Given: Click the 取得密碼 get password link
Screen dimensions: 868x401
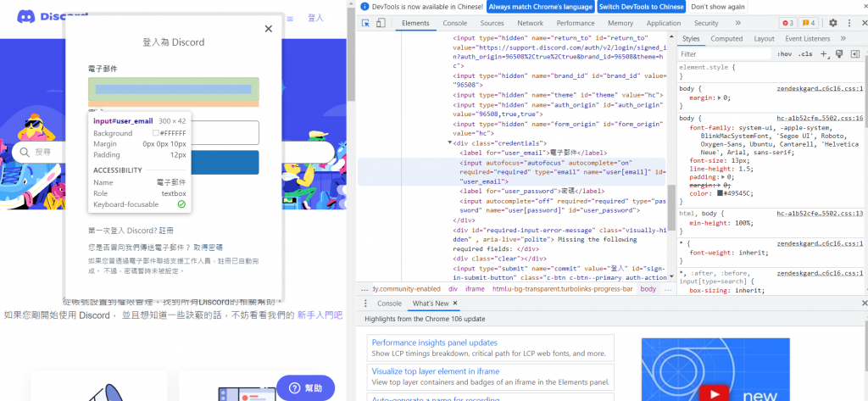Looking at the screenshot, I should click(209, 247).
